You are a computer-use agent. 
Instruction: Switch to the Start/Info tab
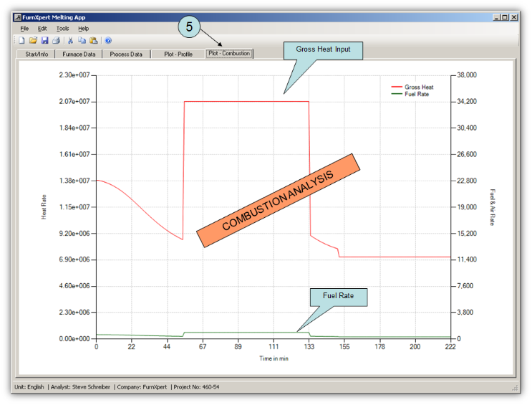tap(37, 54)
